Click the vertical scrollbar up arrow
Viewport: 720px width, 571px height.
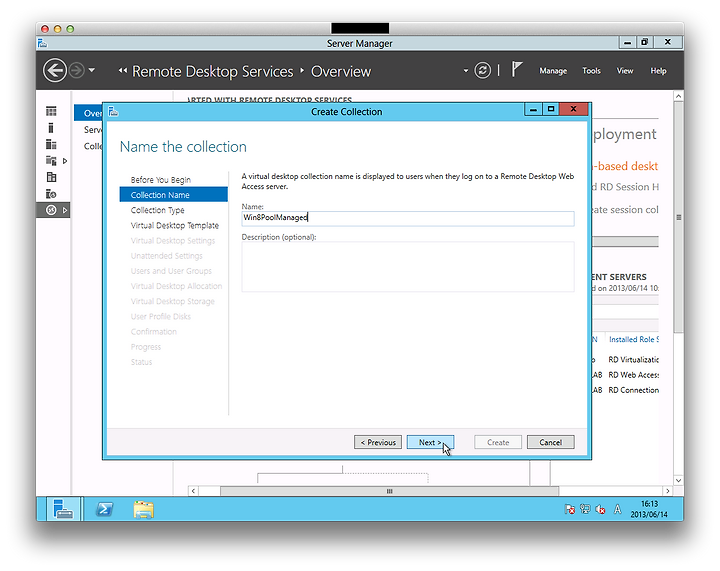click(x=678, y=96)
